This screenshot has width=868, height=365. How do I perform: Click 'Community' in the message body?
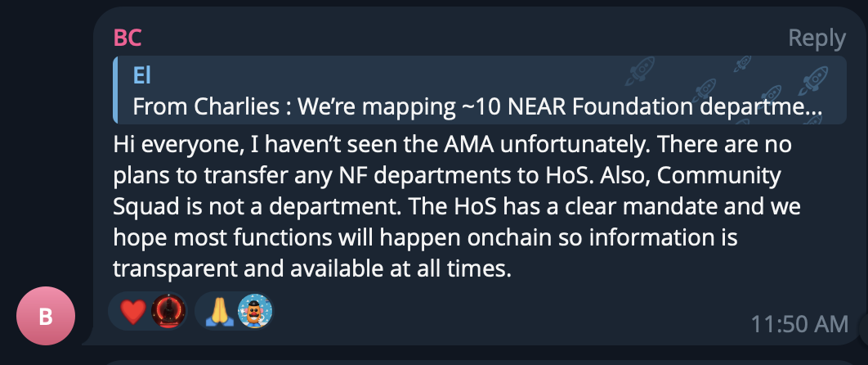718,176
